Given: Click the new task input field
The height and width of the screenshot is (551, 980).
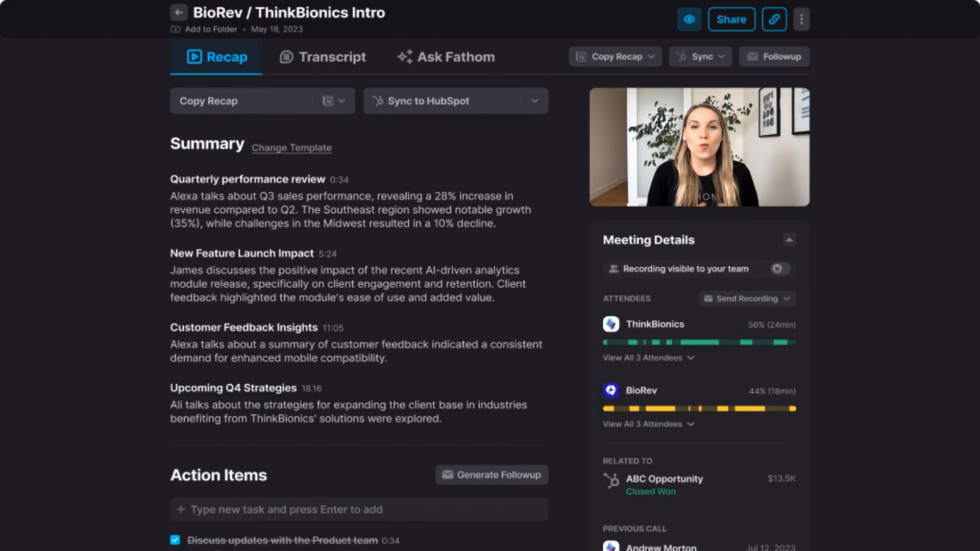Looking at the screenshot, I should (x=359, y=509).
